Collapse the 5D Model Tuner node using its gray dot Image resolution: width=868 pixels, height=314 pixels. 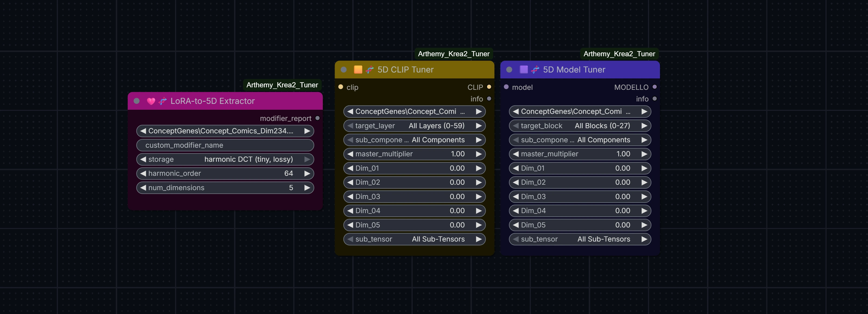tap(509, 70)
